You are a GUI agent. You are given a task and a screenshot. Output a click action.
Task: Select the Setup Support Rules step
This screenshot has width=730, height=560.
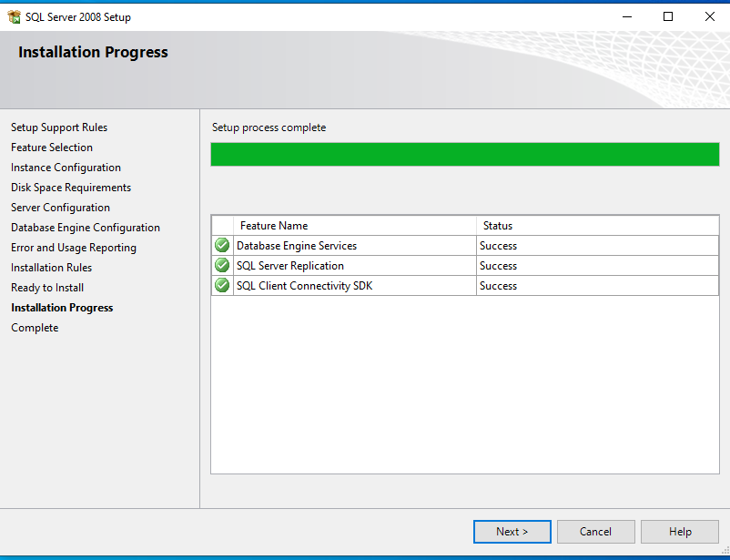[x=59, y=127]
